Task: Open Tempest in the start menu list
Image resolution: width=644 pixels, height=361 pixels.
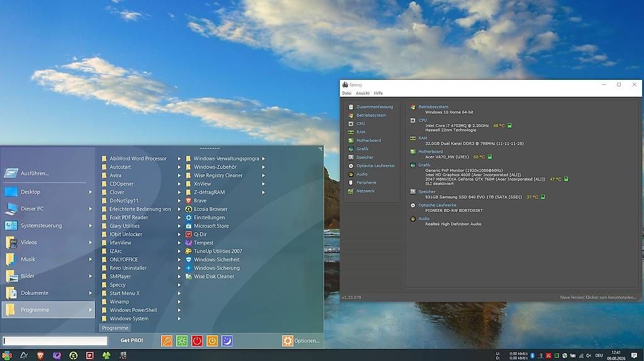Action: click(x=199, y=243)
